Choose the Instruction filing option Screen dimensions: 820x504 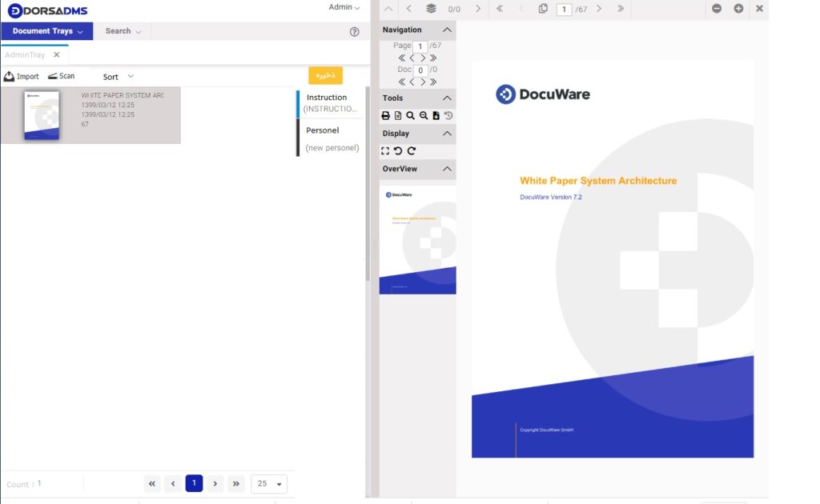click(x=329, y=103)
